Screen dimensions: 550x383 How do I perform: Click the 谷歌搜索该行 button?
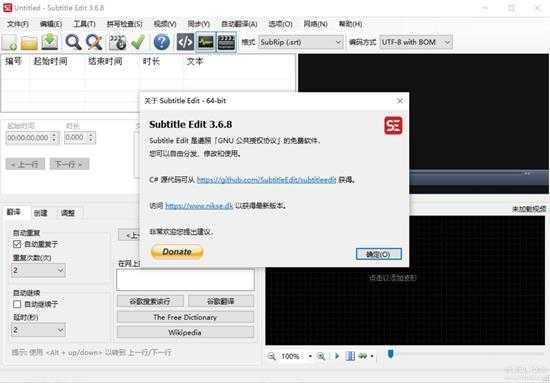pos(150,301)
